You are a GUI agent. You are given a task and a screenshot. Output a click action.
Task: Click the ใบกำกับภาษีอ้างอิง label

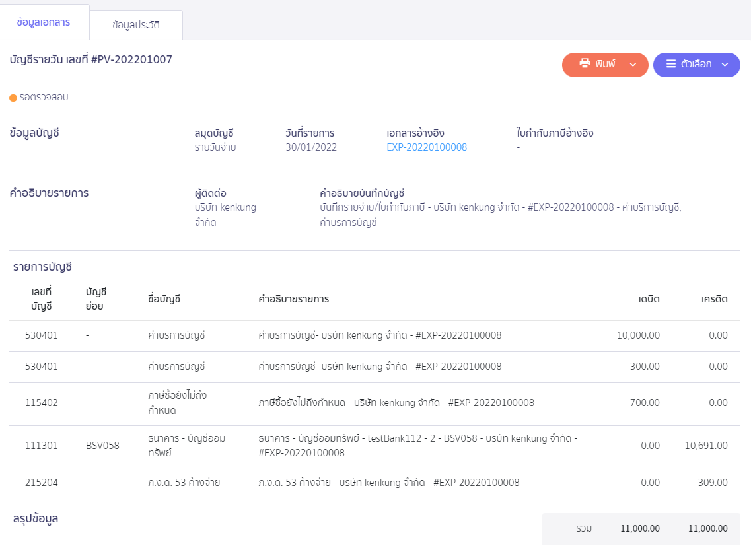click(x=555, y=133)
